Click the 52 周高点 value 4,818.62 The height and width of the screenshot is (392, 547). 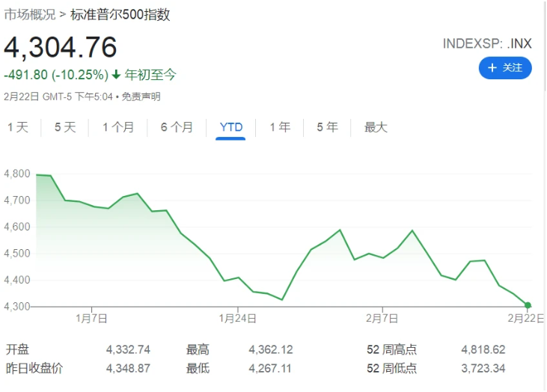(x=483, y=349)
